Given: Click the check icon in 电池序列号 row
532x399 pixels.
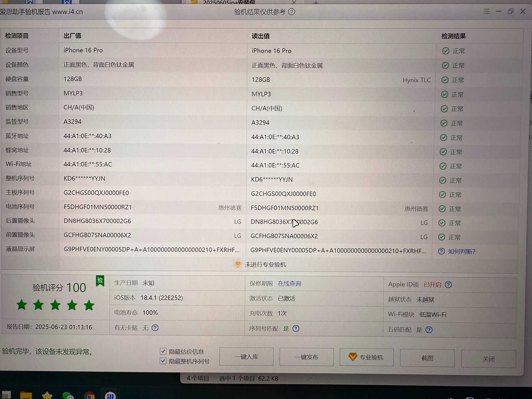Looking at the screenshot, I should click(x=442, y=209).
